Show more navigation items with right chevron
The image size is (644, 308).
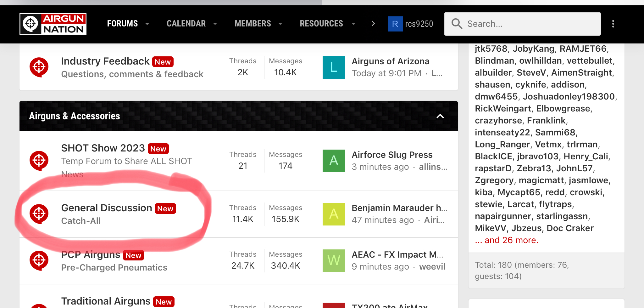[373, 24]
